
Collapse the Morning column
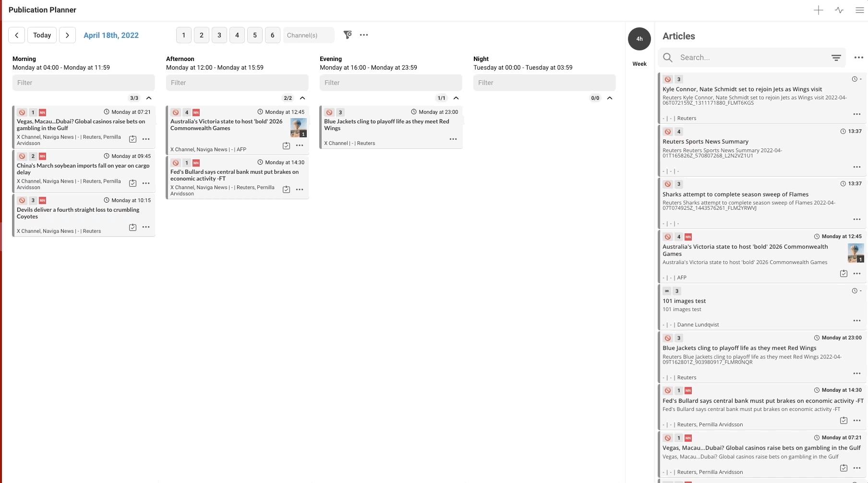click(x=149, y=98)
